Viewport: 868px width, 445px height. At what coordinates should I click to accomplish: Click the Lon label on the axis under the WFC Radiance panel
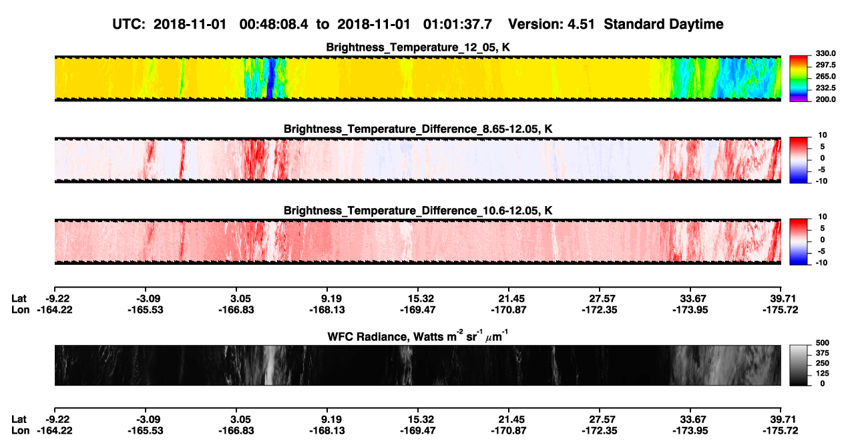tap(21, 430)
